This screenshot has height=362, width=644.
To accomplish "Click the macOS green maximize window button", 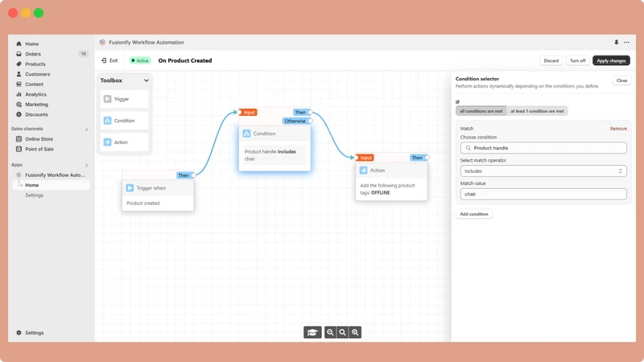I will pos(39,13).
